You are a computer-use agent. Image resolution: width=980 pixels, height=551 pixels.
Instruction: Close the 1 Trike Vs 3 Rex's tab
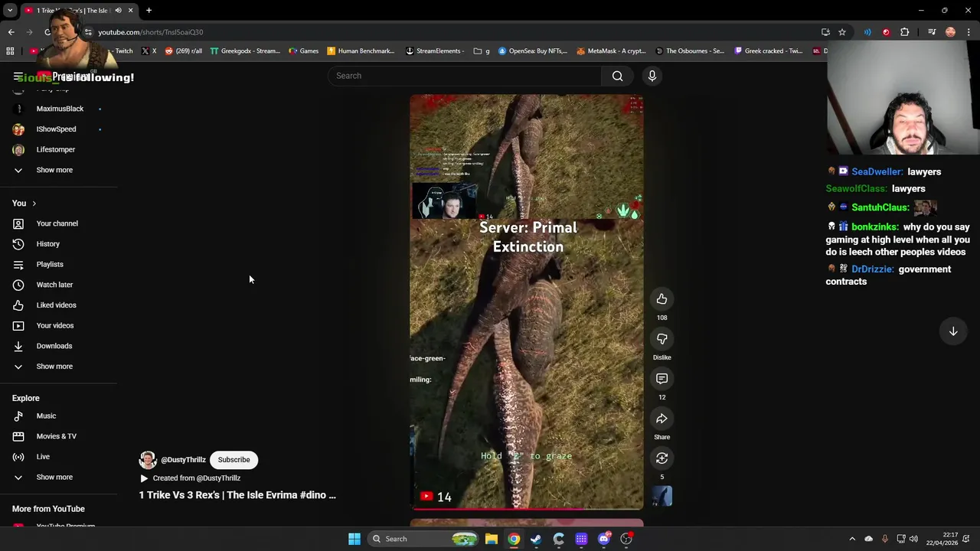pyautogui.click(x=130, y=10)
